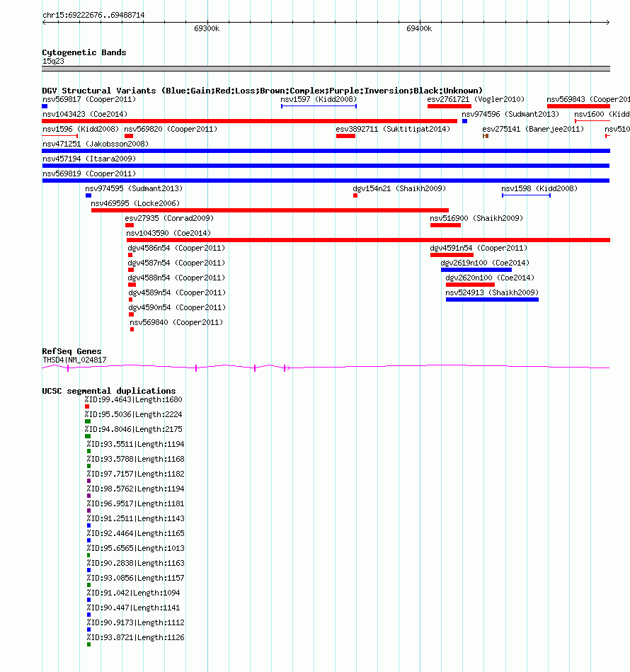
Task: Open variant nsv569817 (Cooper2011)
Action: point(89,99)
